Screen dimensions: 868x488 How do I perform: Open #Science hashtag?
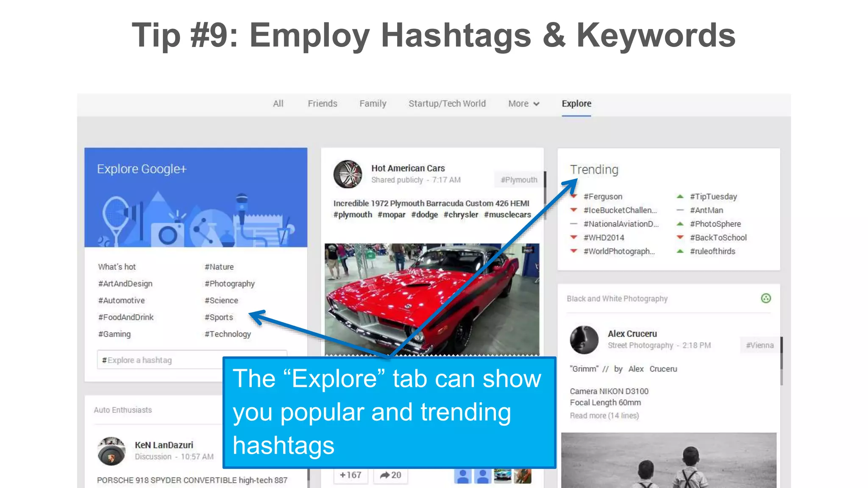[221, 300]
